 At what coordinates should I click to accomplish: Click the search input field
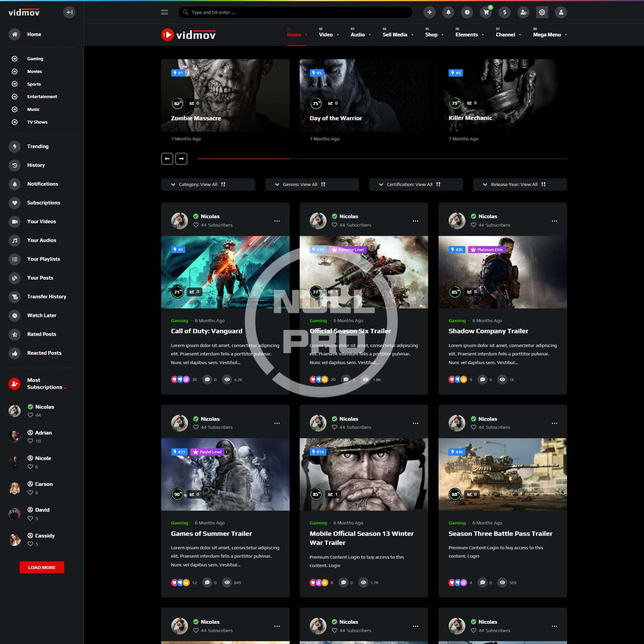(x=297, y=13)
